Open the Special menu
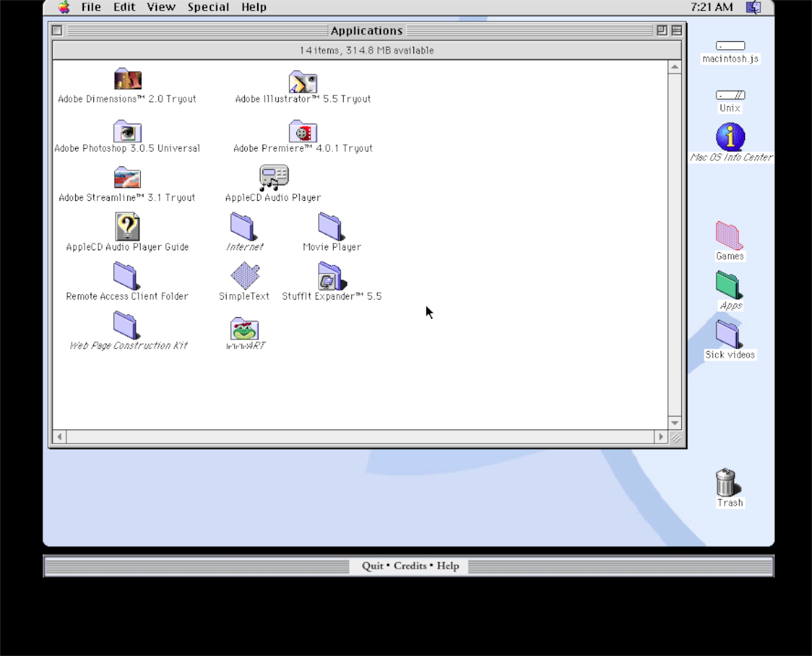The height and width of the screenshot is (656, 812). tap(208, 7)
